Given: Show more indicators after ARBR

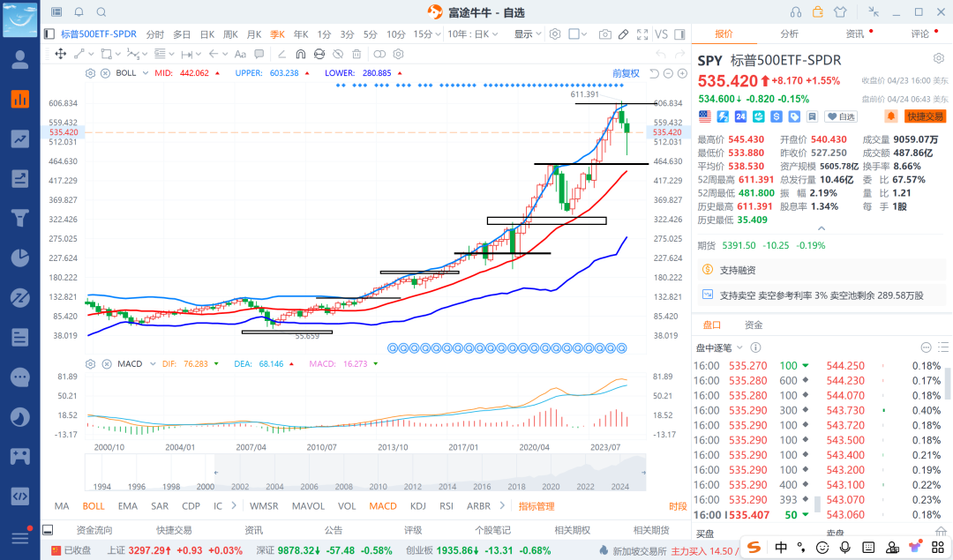Looking at the screenshot, I should coord(502,505).
